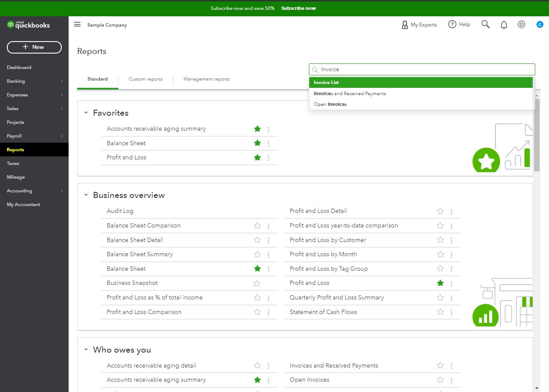The width and height of the screenshot is (549, 392).
Task: Favorite the Balance Sheet Comparison report
Action: (x=257, y=225)
